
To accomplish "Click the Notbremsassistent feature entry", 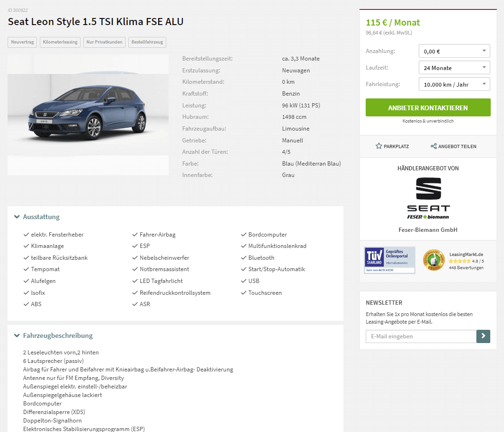I will 164,269.
